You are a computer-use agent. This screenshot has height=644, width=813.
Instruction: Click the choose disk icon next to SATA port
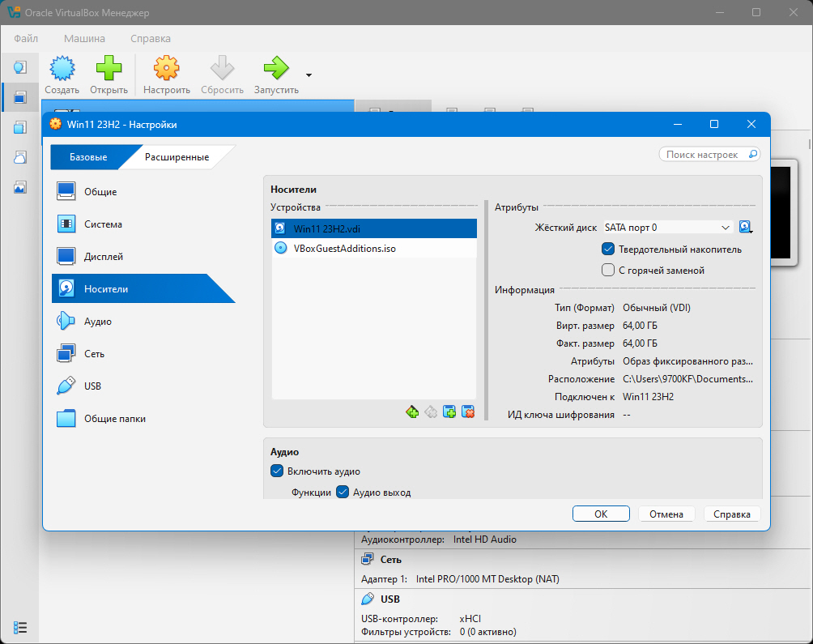point(746,228)
